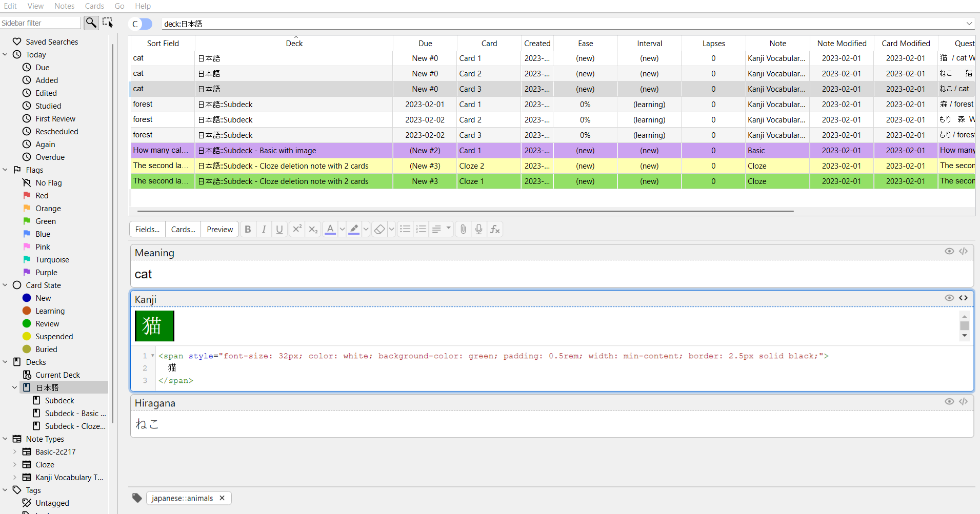The height and width of the screenshot is (514, 980).
Task: Open the Cards menu
Action: (94, 6)
